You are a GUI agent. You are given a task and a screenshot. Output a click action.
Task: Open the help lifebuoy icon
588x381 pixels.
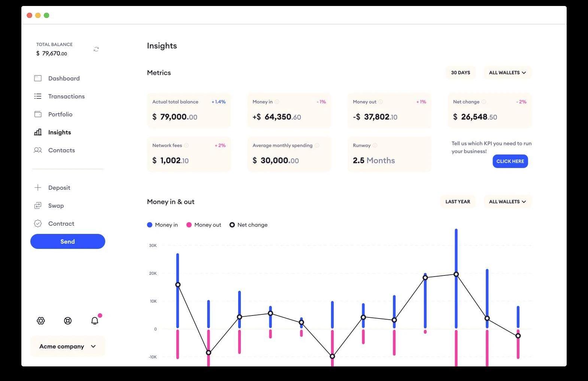click(68, 321)
